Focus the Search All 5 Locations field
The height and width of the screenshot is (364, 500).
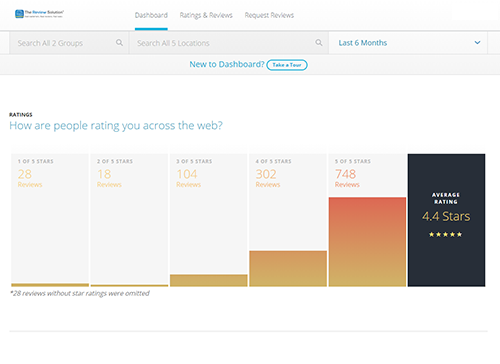(x=229, y=43)
